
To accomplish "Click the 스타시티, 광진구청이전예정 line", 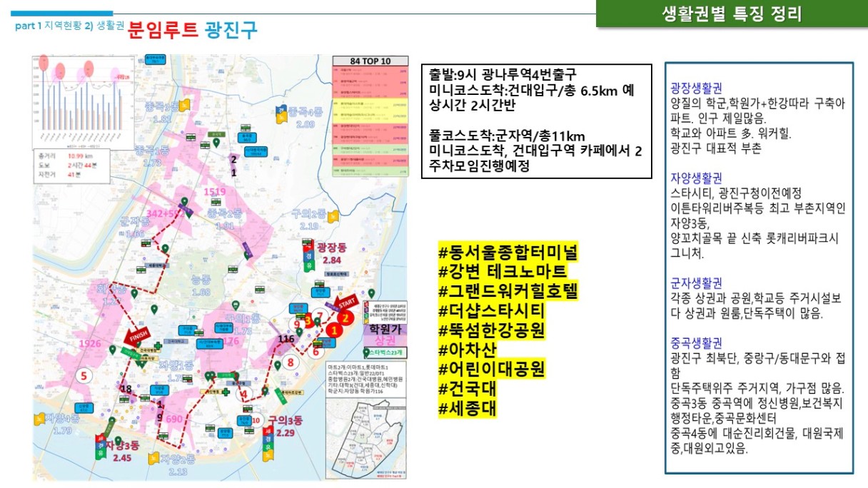I will coord(735,193).
